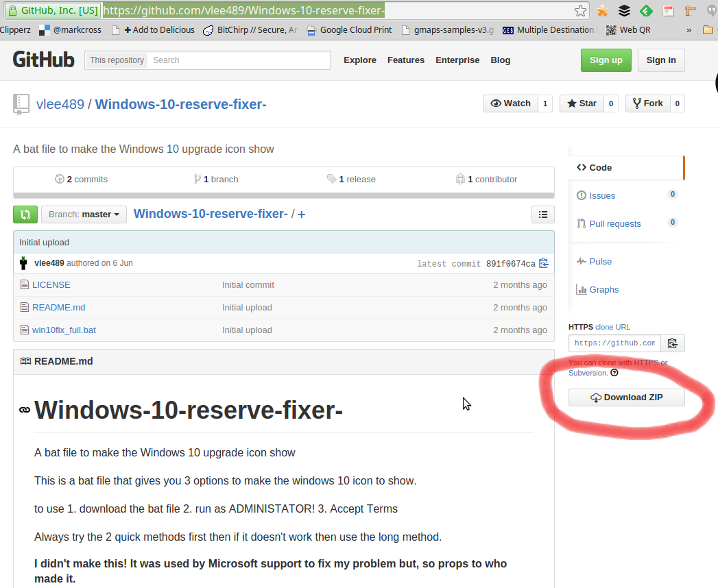
Task: Open the Graphs tab
Action: tap(597, 290)
